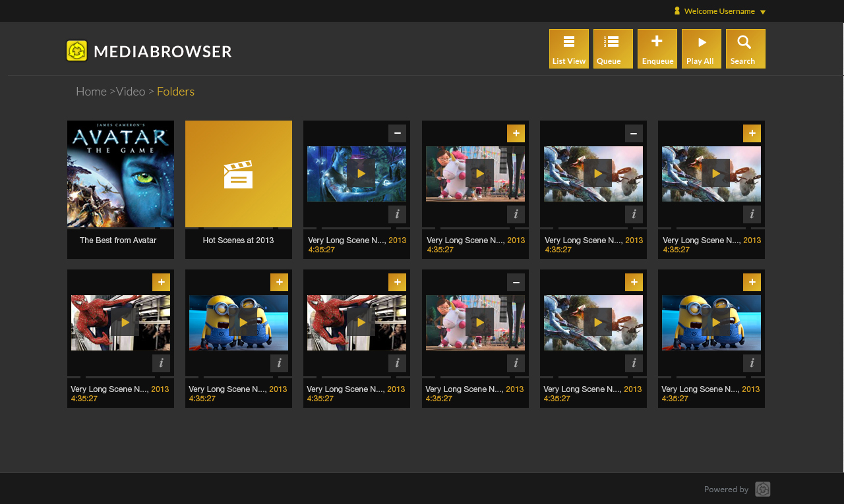Image resolution: width=844 pixels, height=504 pixels.
Task: Click the Powered by logo in the footer
Action: [762, 489]
